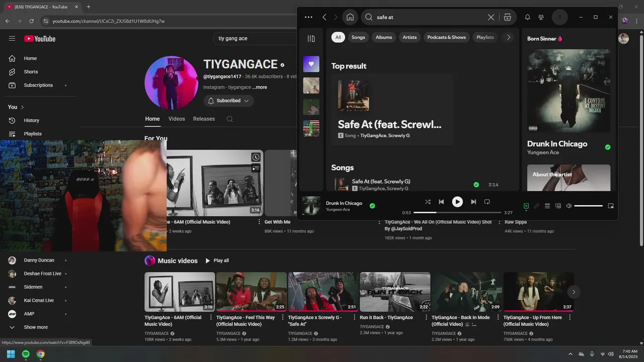Open Spotify Browse icon in search bar
The image size is (644, 362).
coord(508,17)
